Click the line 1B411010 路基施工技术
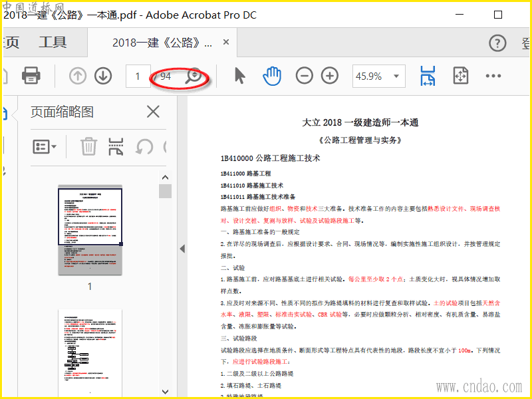The image size is (532, 399). click(x=252, y=186)
